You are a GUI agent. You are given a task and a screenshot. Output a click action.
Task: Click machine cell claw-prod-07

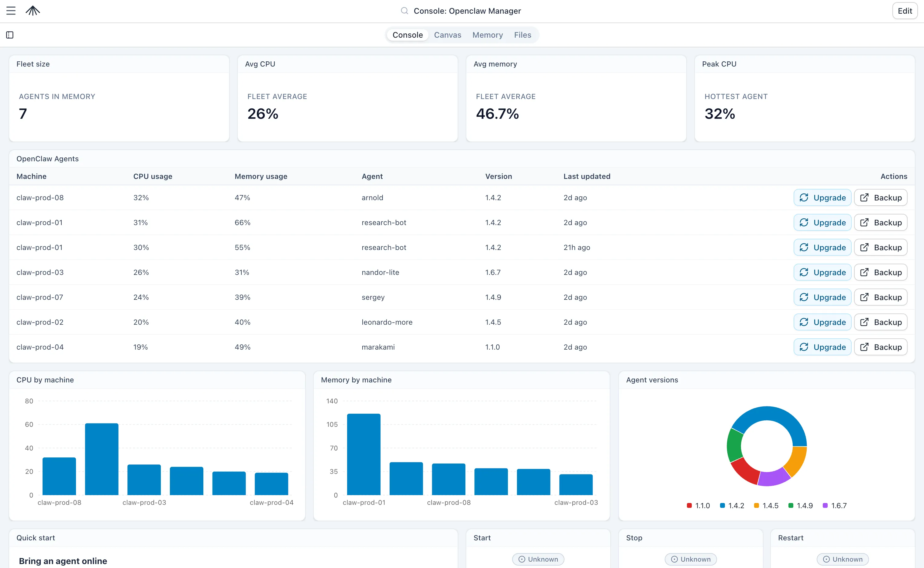pos(40,297)
